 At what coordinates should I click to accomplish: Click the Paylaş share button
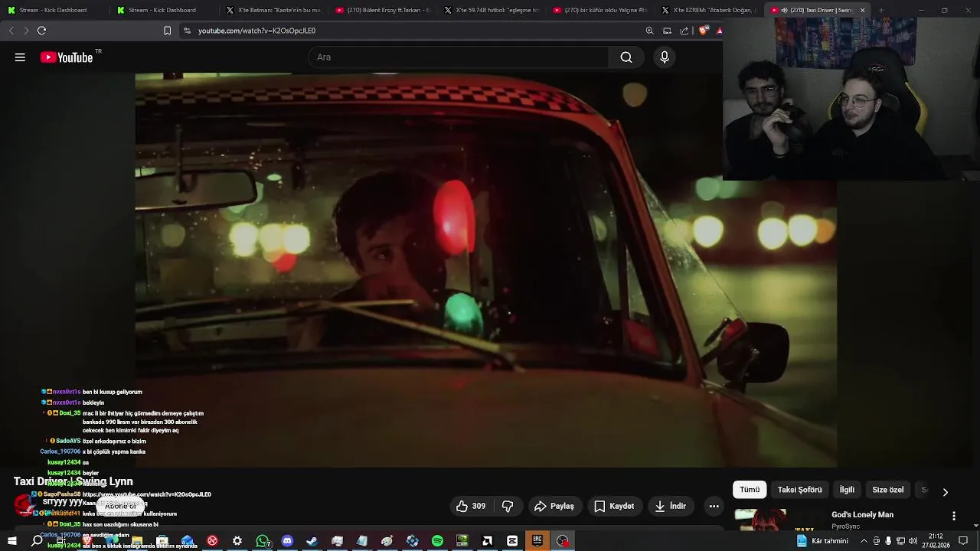tap(554, 506)
